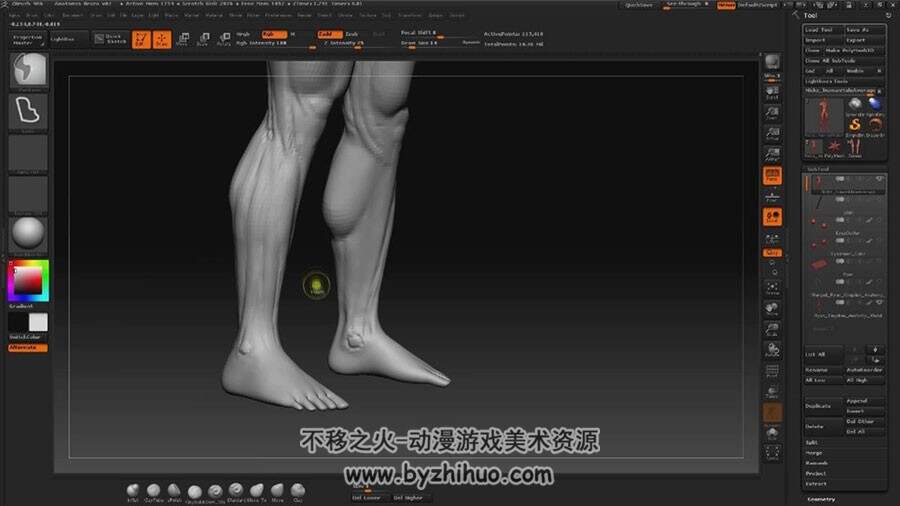The height and width of the screenshot is (506, 900).
Task: Select the black secondary color swatch
Action: pyautogui.click(x=18, y=322)
